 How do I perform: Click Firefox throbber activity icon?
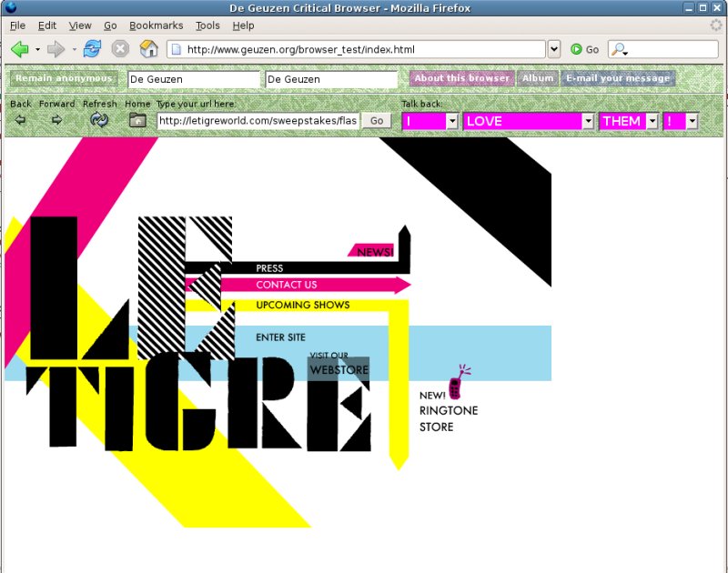click(716, 25)
